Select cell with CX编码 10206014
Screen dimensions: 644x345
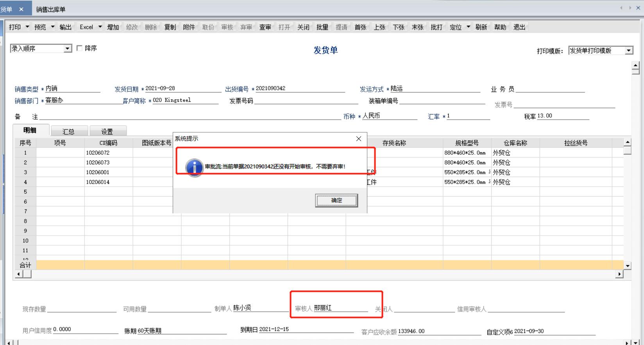click(x=109, y=182)
